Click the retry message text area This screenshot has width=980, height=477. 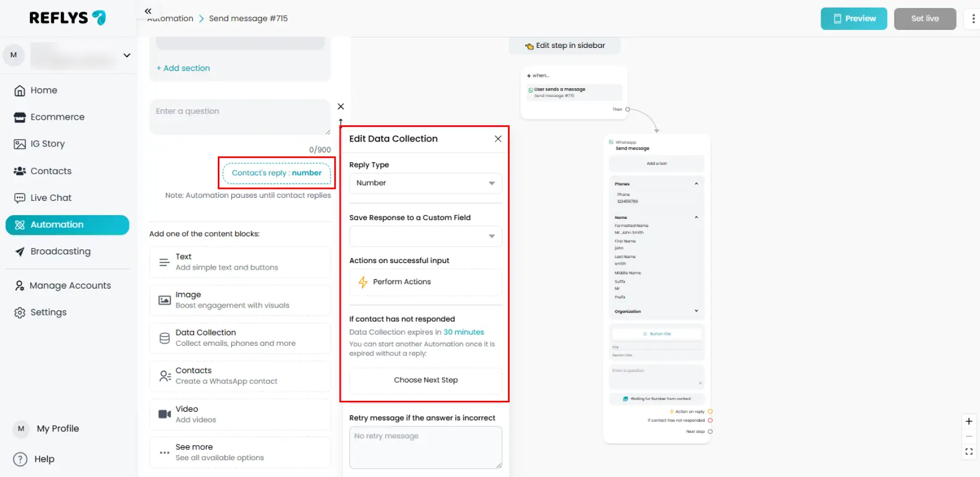[425, 447]
